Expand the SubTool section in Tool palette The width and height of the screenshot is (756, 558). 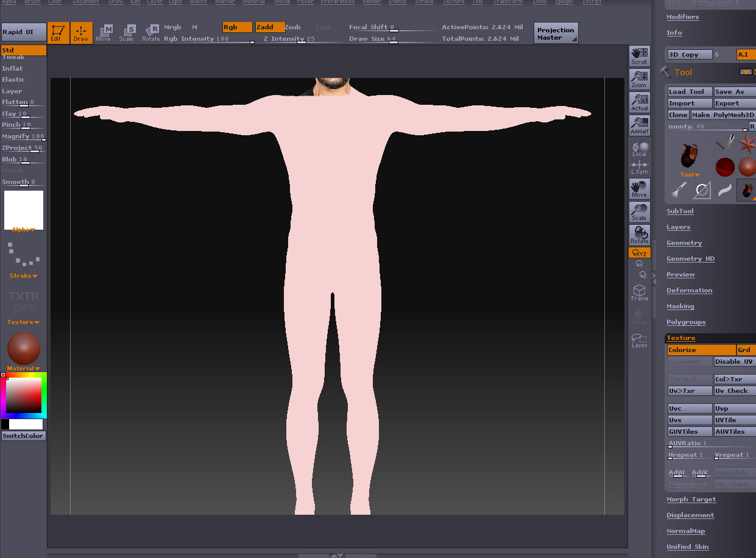tap(680, 211)
